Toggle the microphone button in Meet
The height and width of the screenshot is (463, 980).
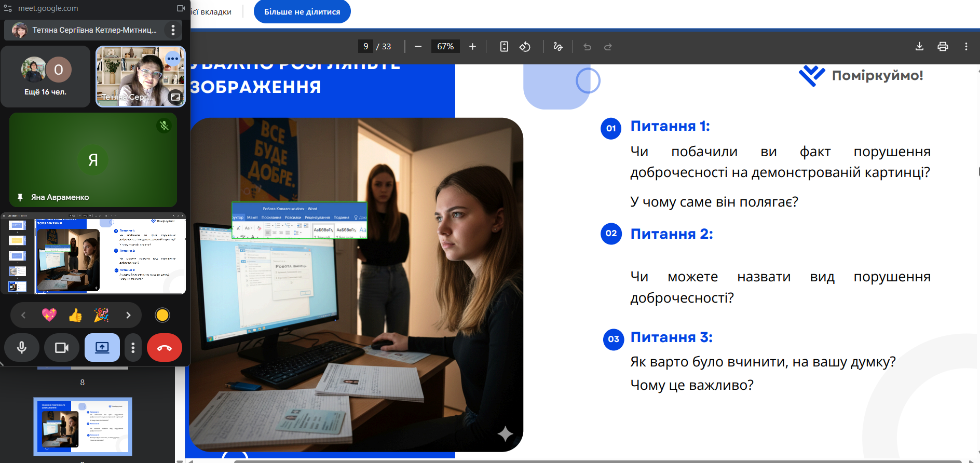tap(22, 347)
